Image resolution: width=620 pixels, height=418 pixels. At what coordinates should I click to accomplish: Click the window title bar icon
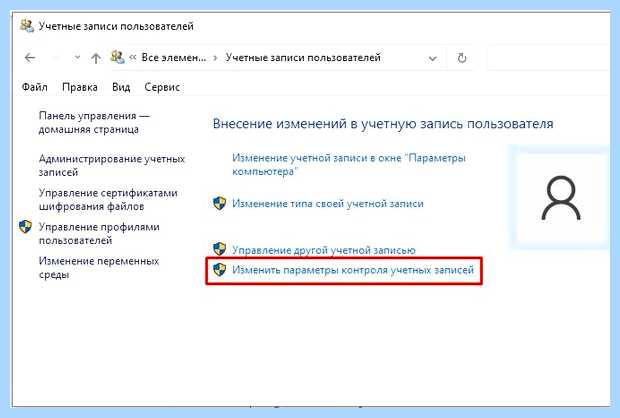(x=27, y=26)
